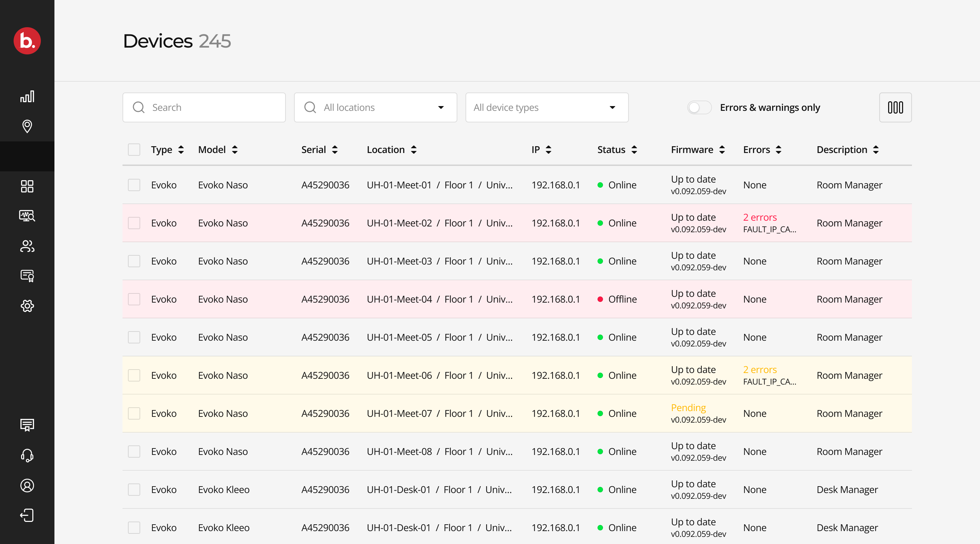
Task: Click Room Manager description in Meet-07 row
Action: (x=849, y=413)
